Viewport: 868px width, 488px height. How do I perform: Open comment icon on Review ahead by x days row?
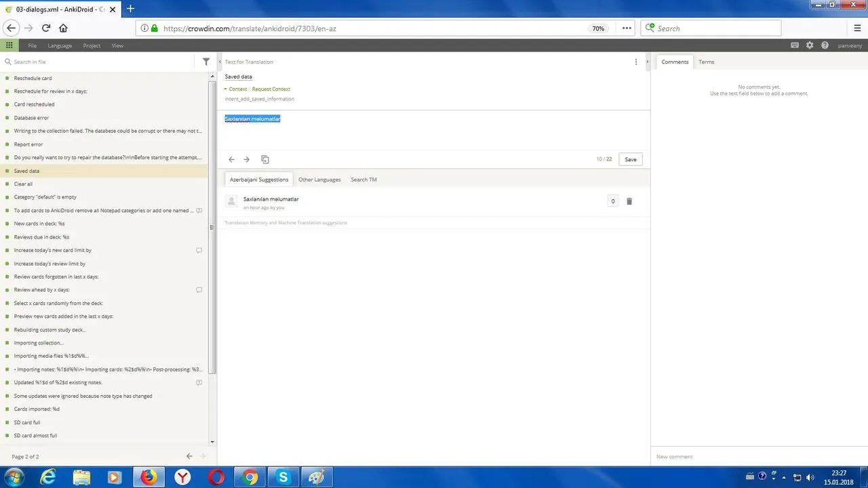coord(199,290)
